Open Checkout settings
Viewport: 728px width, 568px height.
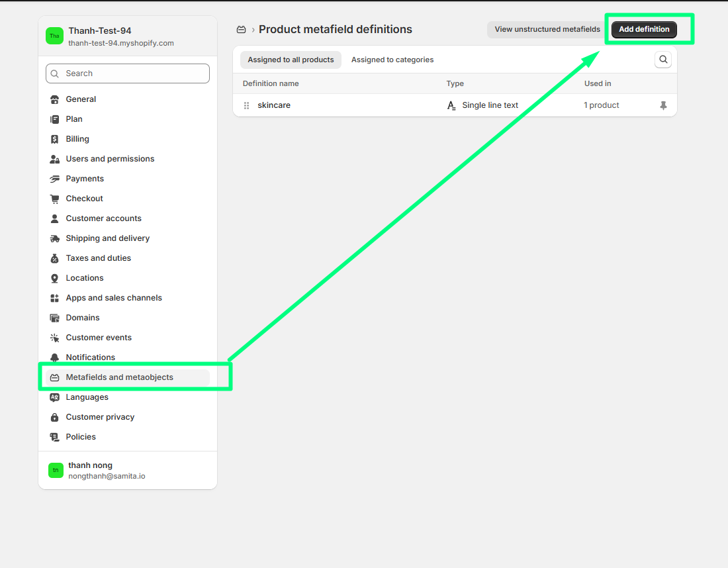point(84,199)
